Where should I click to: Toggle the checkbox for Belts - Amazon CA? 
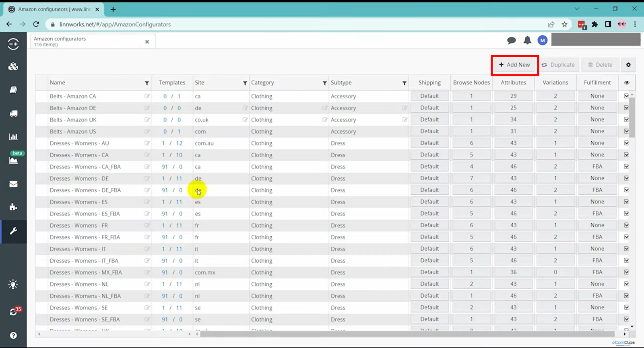(x=626, y=96)
